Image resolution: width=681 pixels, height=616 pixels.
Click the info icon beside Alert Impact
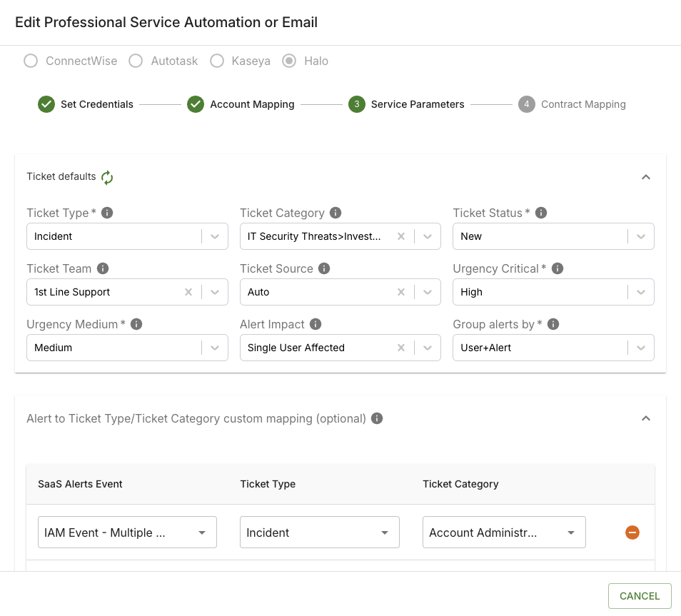point(316,324)
